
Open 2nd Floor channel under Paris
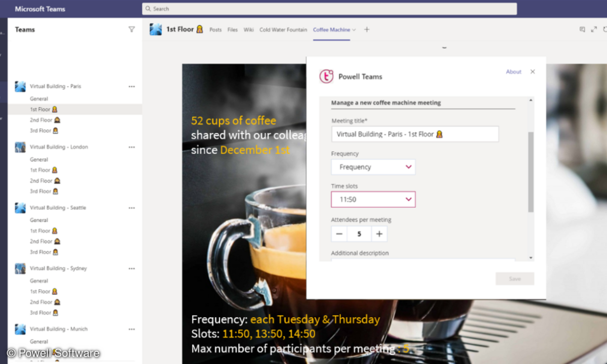(x=45, y=120)
